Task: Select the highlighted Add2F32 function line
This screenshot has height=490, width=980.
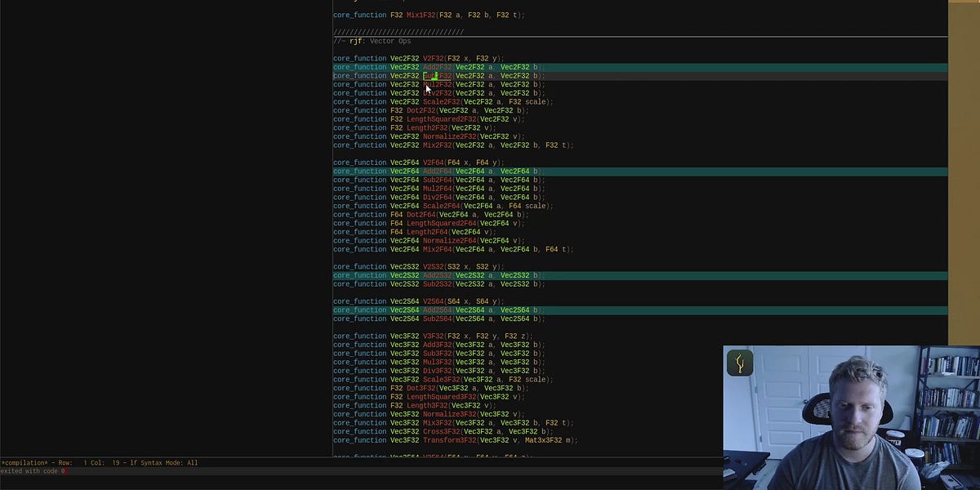Action: click(437, 66)
